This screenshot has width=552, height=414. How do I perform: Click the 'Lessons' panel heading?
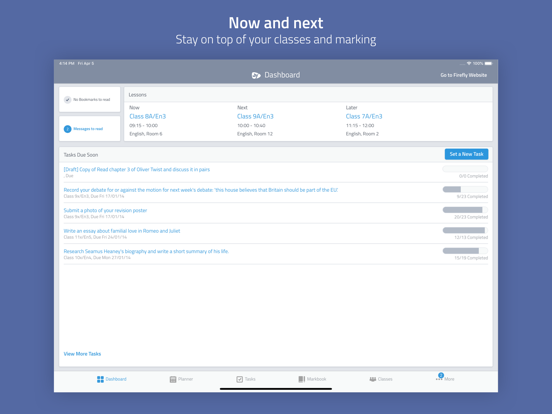tap(137, 95)
